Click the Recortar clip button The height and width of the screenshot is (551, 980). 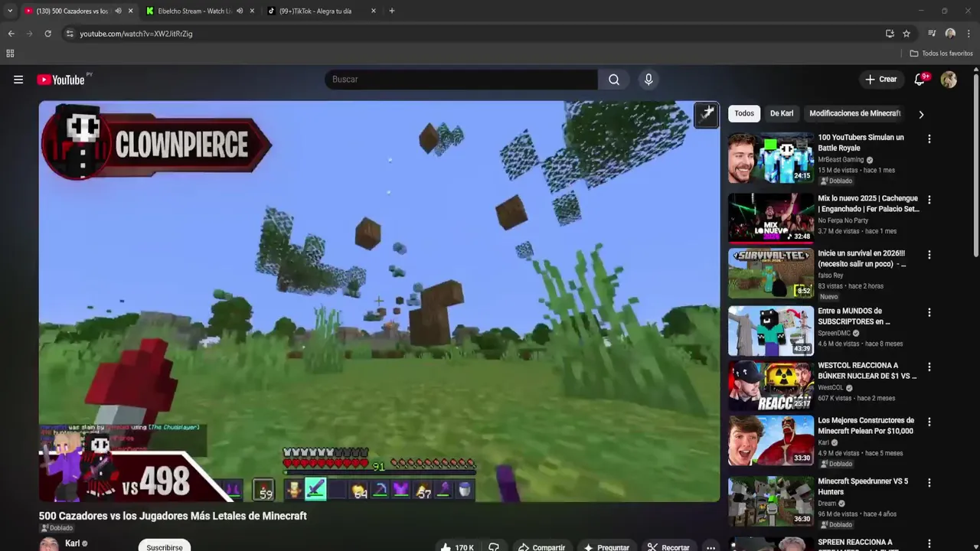click(x=668, y=547)
